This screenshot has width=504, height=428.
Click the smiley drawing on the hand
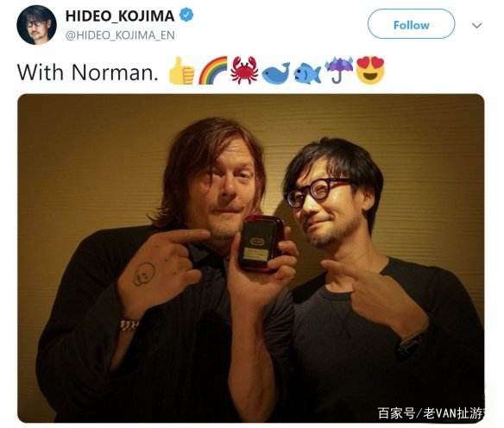pos(144,274)
